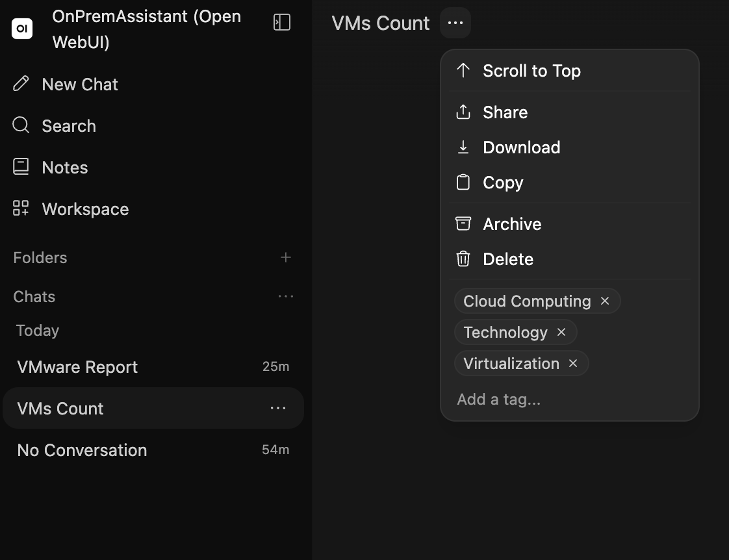Click the 25m timestamp on VMware Report
Screen dimensions: 729x560
pos(275,366)
